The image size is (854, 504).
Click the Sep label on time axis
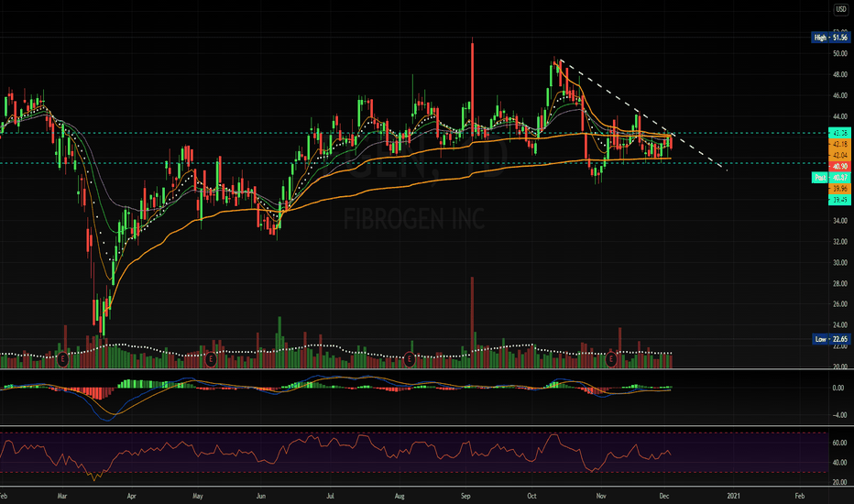tap(465, 496)
